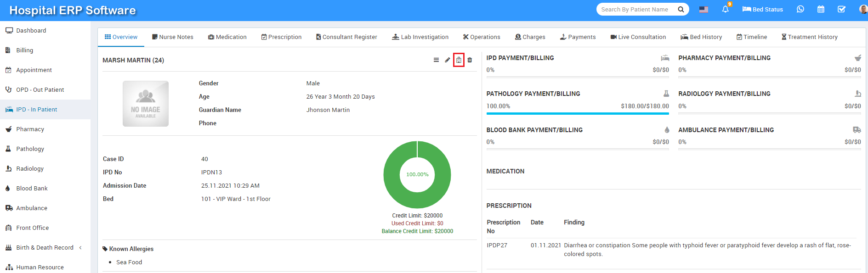Switch to the Nurse Notes tab
Image resolution: width=868 pixels, height=273 pixels.
click(173, 37)
